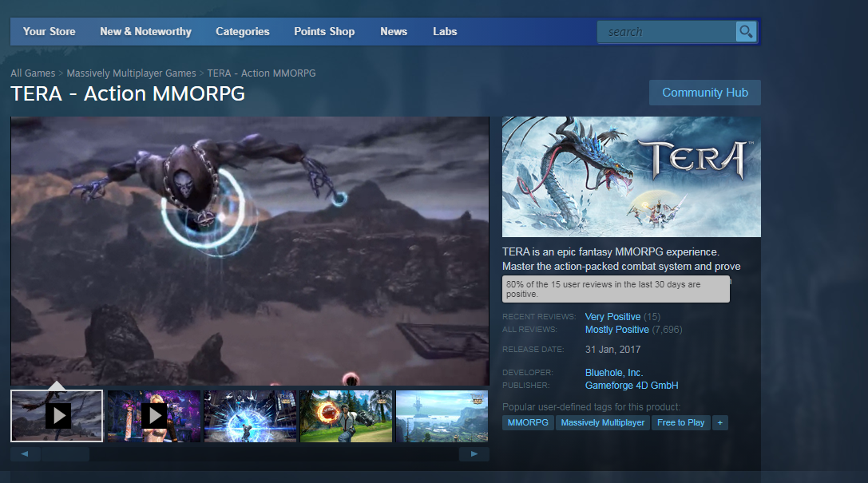Viewport: 868px width, 483px height.
Task: Select the coastal landscape screenshot thumbnail
Action: [x=442, y=416]
